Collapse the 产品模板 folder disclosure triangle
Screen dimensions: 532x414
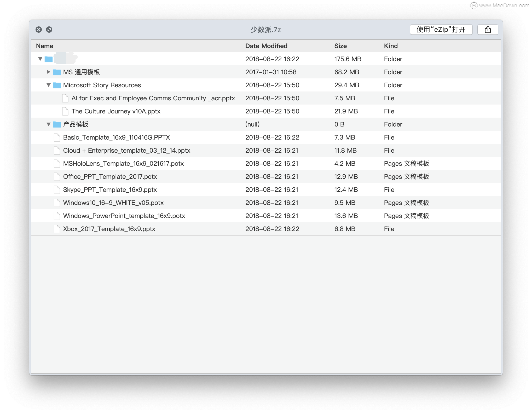(49, 124)
